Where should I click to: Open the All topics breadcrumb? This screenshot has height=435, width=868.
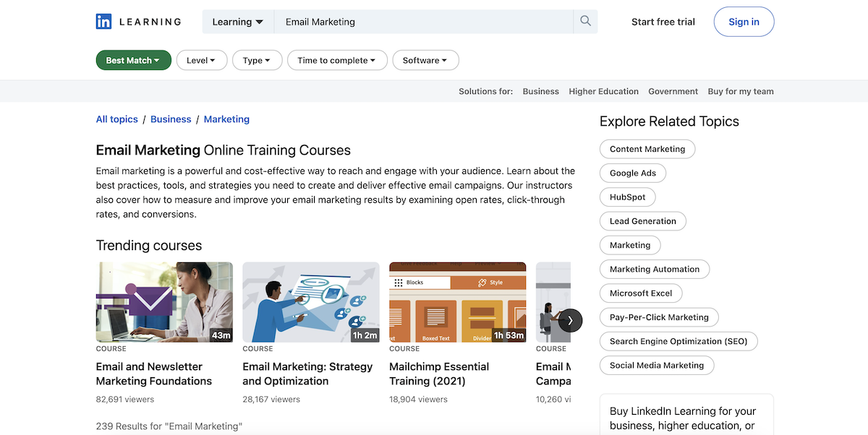116,119
